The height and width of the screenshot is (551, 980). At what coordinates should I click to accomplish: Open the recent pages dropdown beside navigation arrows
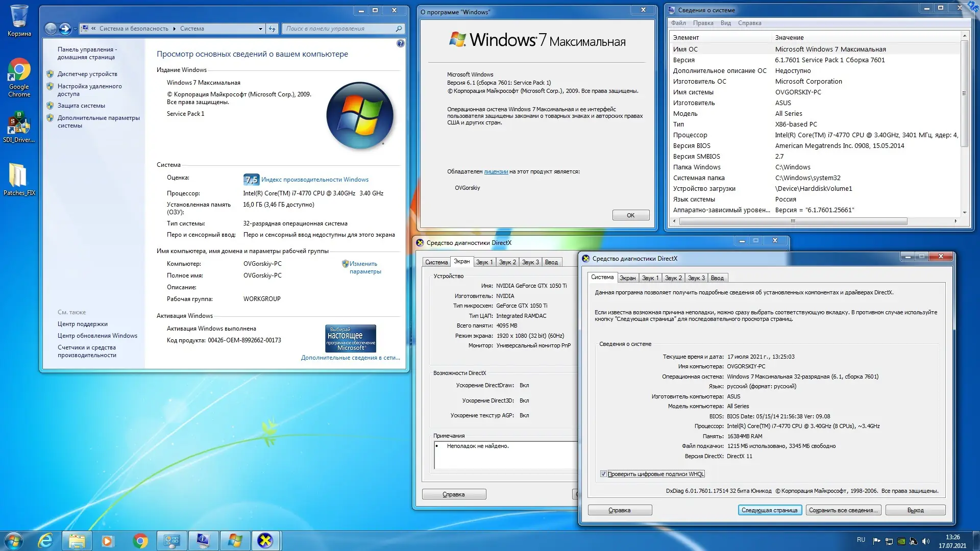(75, 29)
